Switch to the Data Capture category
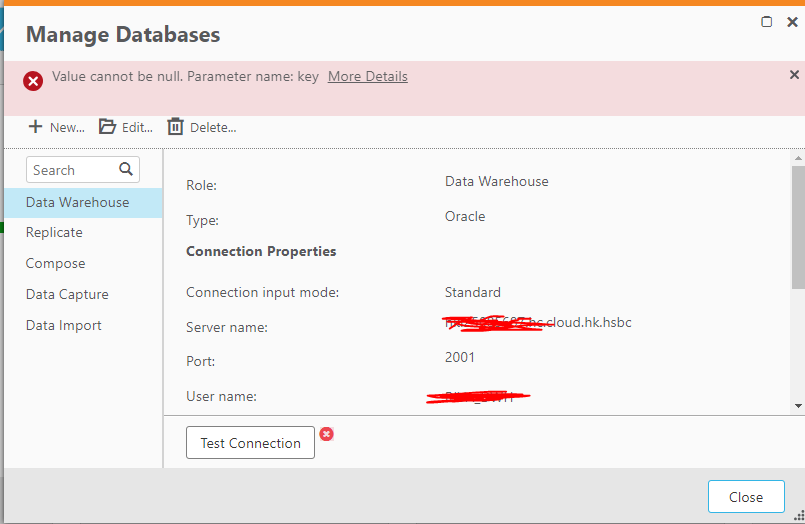Image resolution: width=805 pixels, height=524 pixels. 67,294
